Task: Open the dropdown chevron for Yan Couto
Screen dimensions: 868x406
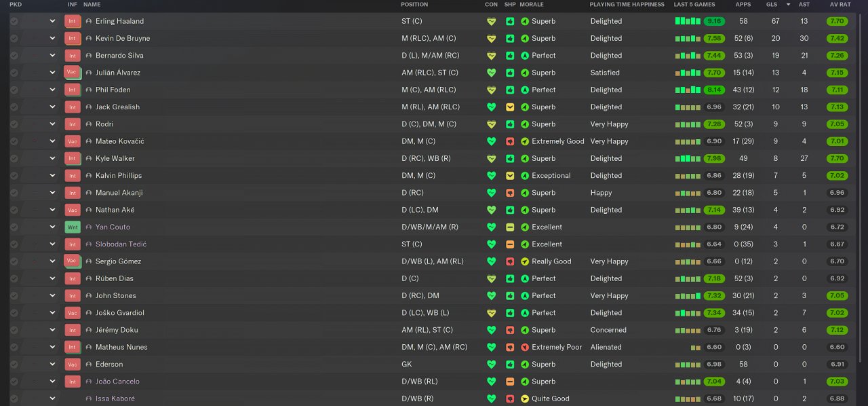Action: (x=52, y=227)
